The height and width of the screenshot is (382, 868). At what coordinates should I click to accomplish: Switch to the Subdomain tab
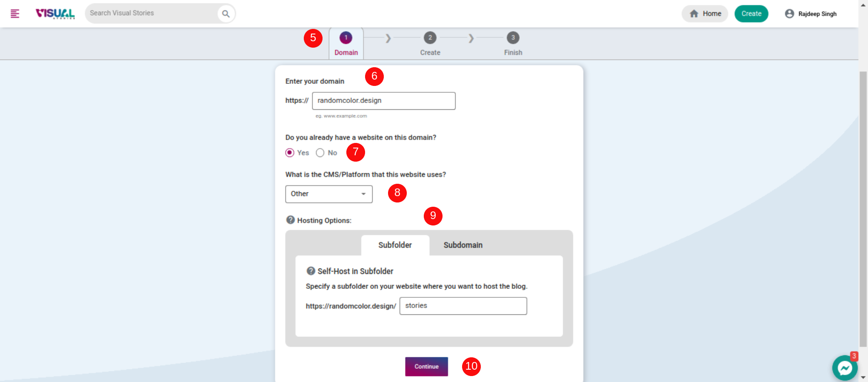[x=463, y=245]
